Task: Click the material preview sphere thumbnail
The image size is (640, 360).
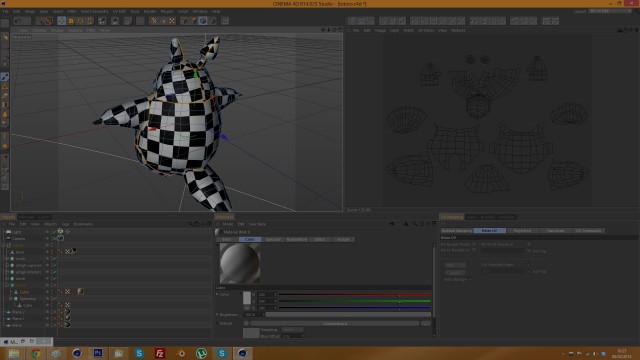Action: (x=240, y=264)
